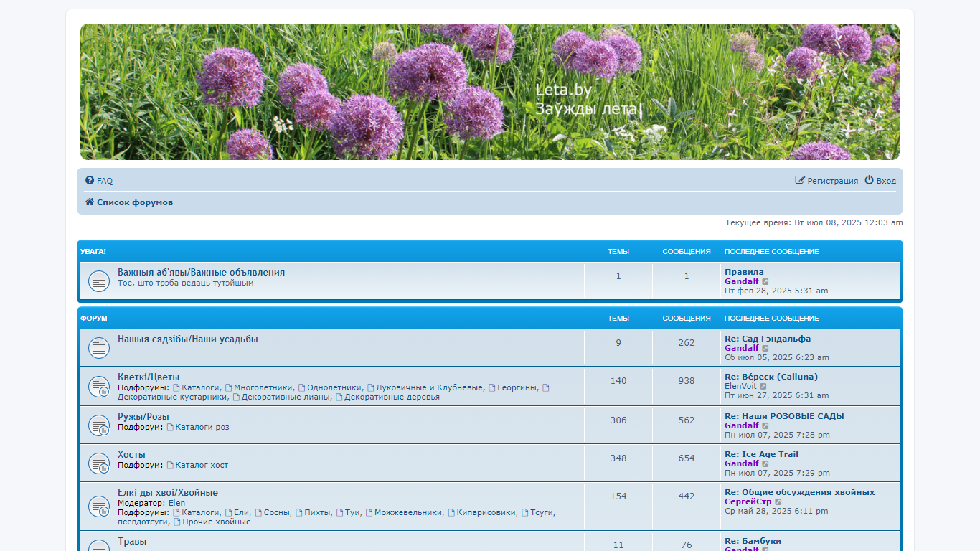Open moderator Elen profile

click(x=176, y=504)
